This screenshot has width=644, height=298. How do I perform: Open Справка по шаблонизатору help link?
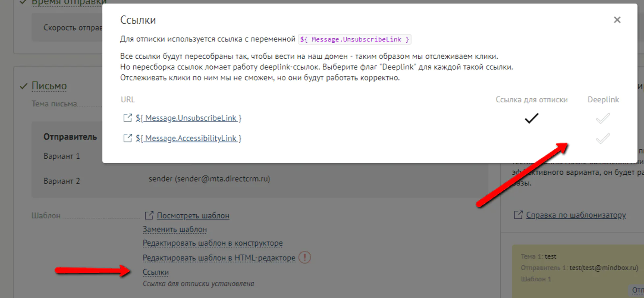tap(576, 215)
